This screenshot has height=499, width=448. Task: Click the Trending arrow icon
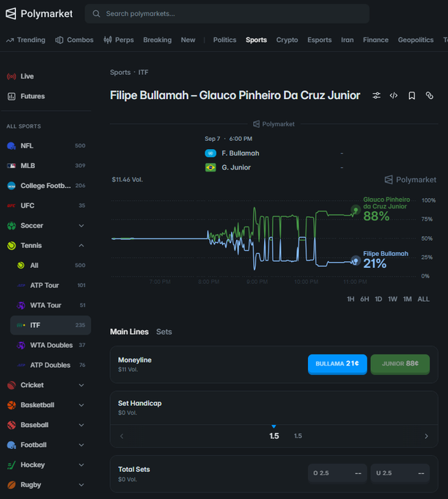coord(10,40)
